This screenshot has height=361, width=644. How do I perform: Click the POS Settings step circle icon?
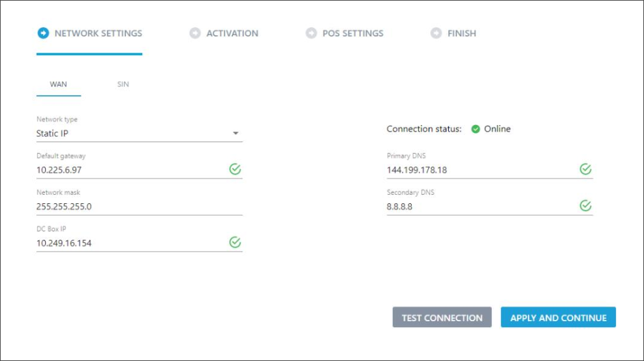[x=311, y=33]
